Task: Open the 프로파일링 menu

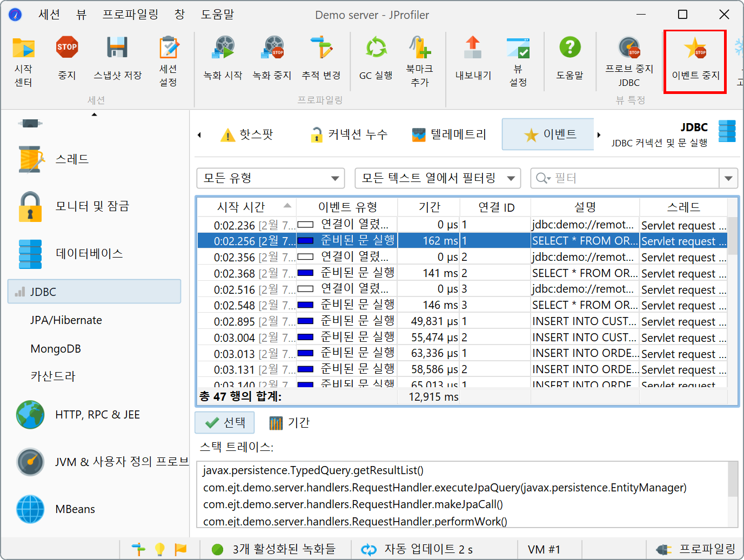Action: click(130, 15)
